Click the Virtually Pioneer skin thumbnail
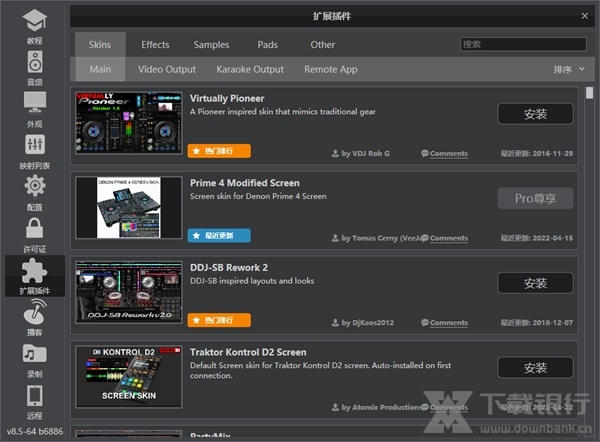Image resolution: width=600 pixels, height=442 pixels. click(129, 123)
